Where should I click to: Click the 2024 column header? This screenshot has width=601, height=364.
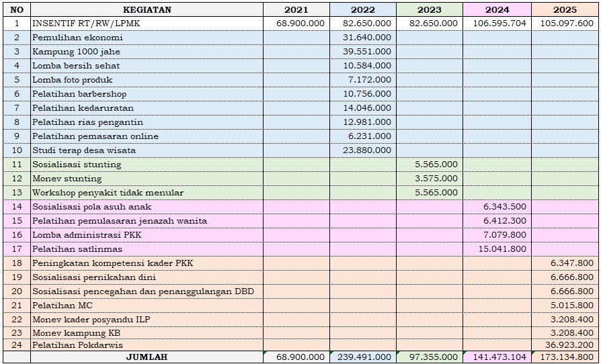pos(497,9)
